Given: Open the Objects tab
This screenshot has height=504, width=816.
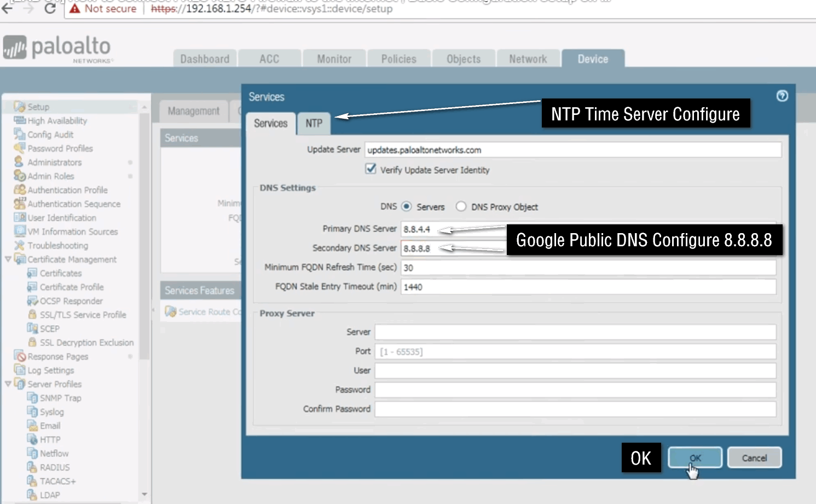Looking at the screenshot, I should [464, 59].
